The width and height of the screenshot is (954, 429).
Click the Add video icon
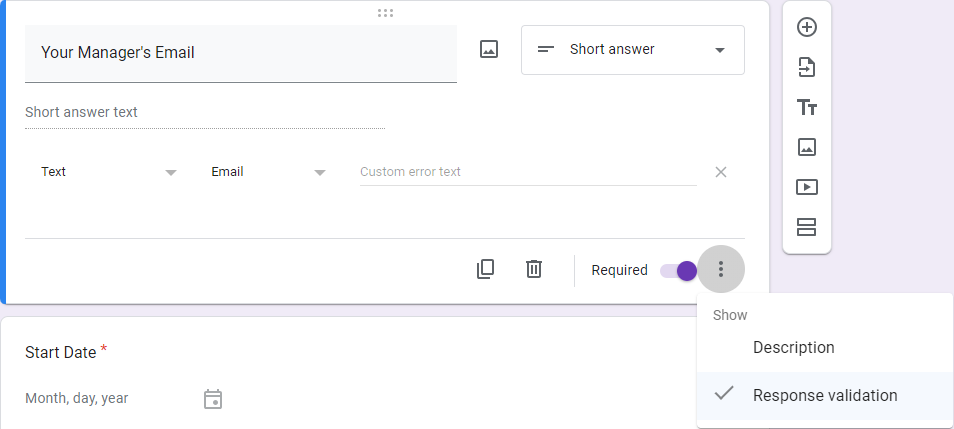pos(807,187)
